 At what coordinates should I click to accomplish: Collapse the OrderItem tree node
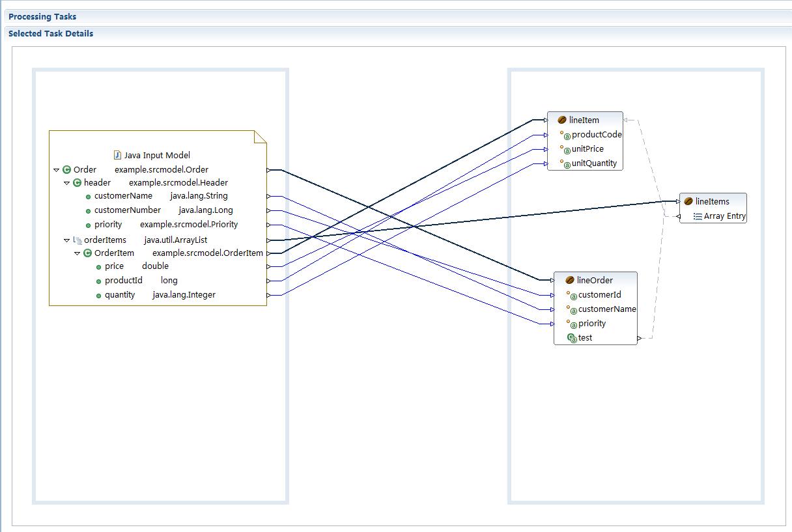(x=78, y=253)
